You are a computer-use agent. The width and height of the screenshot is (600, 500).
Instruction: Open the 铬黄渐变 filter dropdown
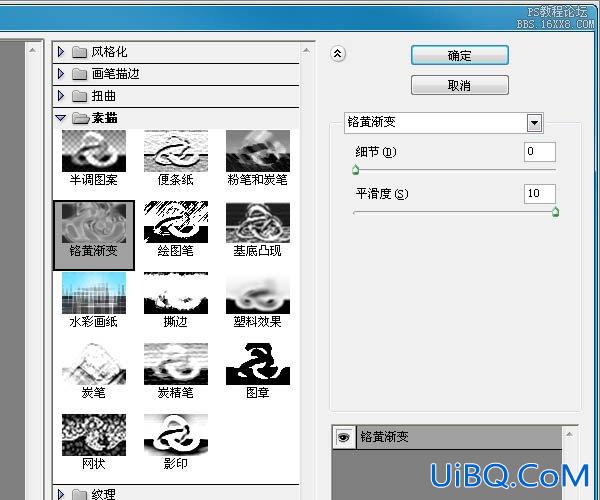click(535, 123)
